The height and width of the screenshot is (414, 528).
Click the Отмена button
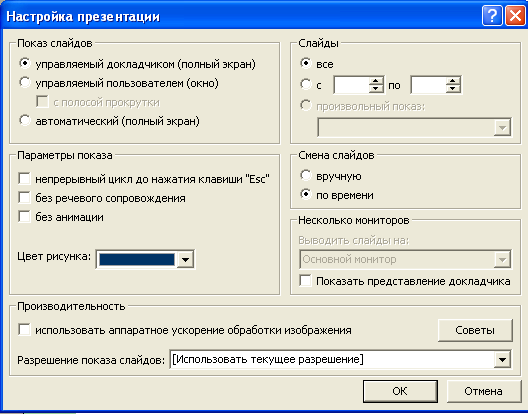[x=484, y=391]
